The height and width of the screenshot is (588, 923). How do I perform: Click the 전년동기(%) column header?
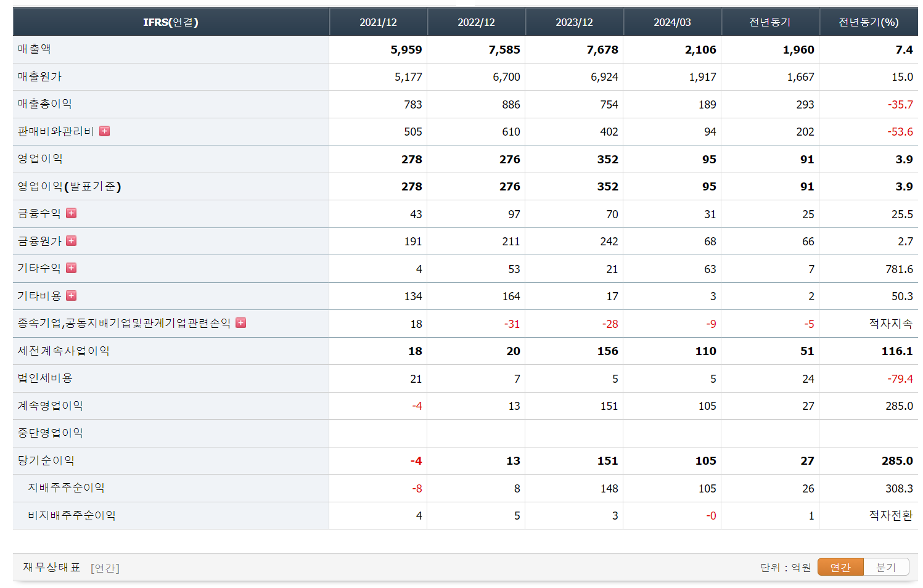[x=869, y=22]
